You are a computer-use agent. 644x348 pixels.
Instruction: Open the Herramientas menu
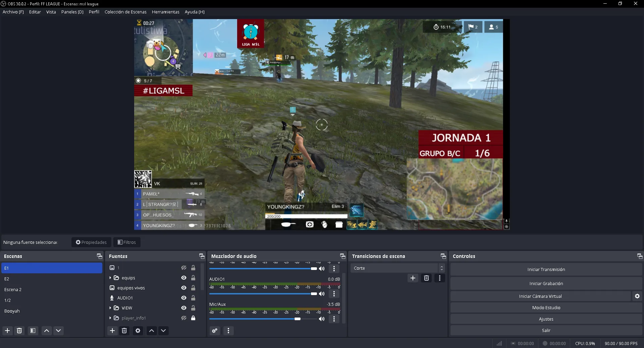[x=165, y=12]
